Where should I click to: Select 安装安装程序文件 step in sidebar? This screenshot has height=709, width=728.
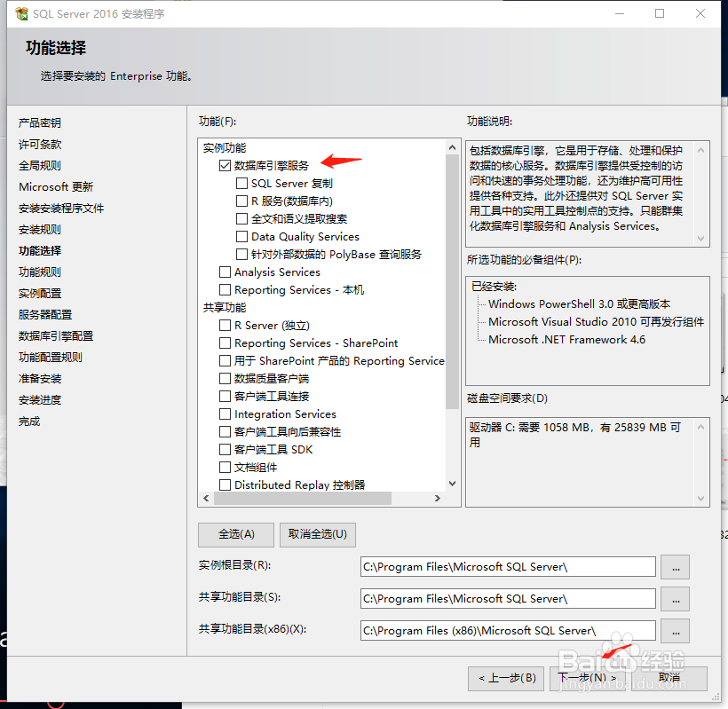(x=61, y=209)
